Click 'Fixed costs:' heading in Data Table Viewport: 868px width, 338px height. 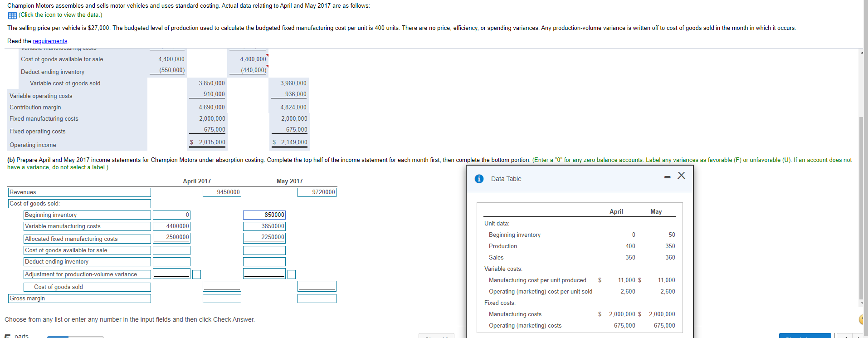(x=500, y=303)
